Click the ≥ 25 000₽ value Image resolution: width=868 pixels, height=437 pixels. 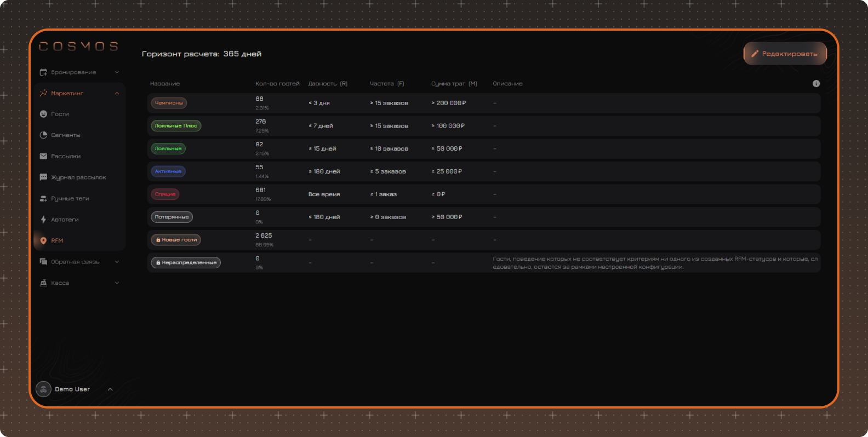tap(447, 171)
